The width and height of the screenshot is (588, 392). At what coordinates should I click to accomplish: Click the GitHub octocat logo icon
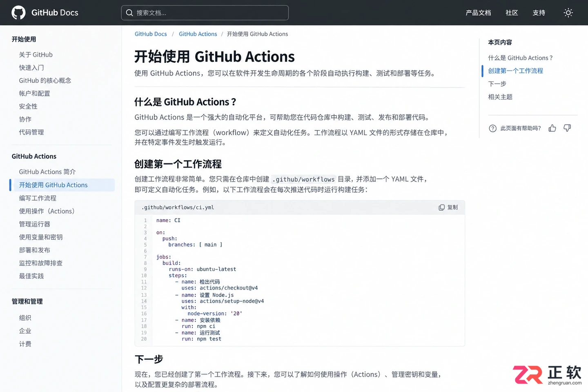point(18,13)
